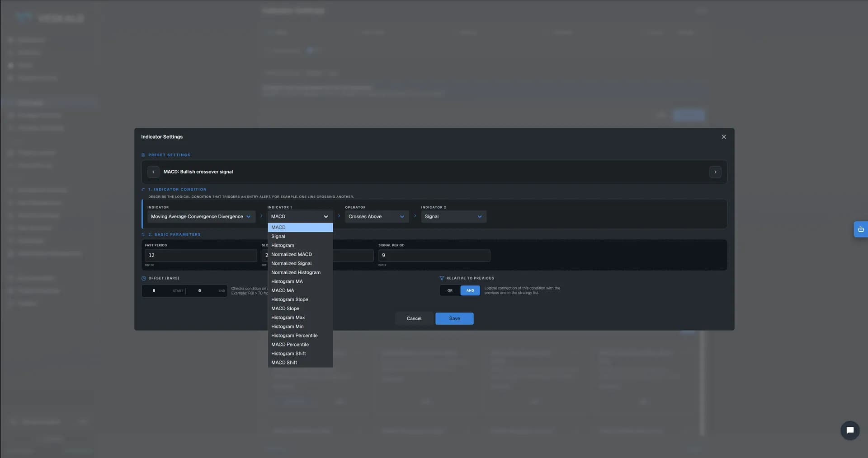This screenshot has height=458, width=868.
Task: Select Histogram MA option
Action: (x=300, y=282)
